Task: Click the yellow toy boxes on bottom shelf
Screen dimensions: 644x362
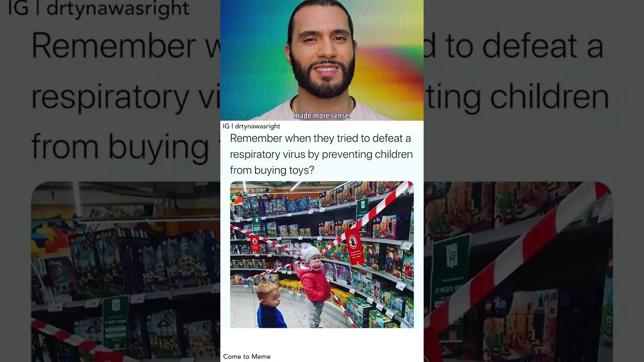Action: [291, 286]
